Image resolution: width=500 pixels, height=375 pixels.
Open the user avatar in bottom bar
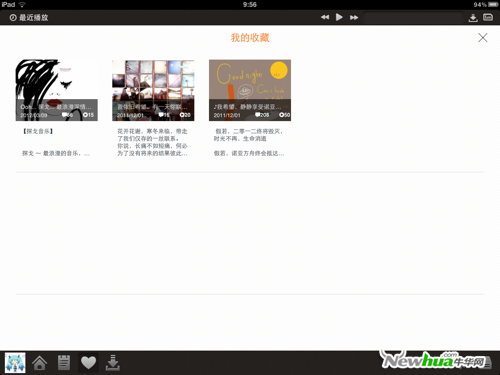(15, 363)
